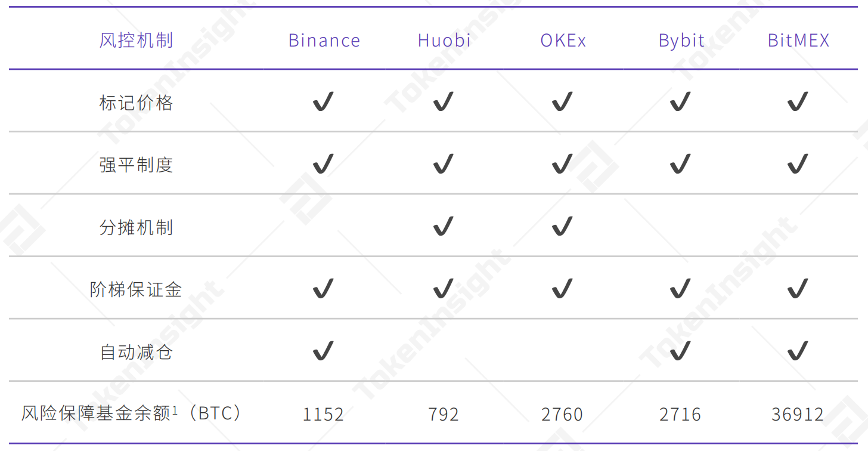Click the Binance checkmark for 自动减仓
868x451 pixels.
point(324,351)
